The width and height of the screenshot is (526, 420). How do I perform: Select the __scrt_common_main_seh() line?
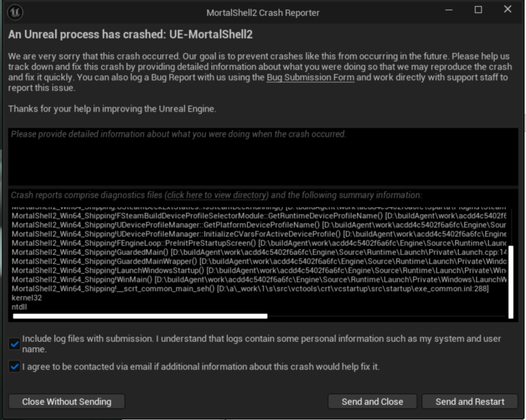[x=250, y=289]
